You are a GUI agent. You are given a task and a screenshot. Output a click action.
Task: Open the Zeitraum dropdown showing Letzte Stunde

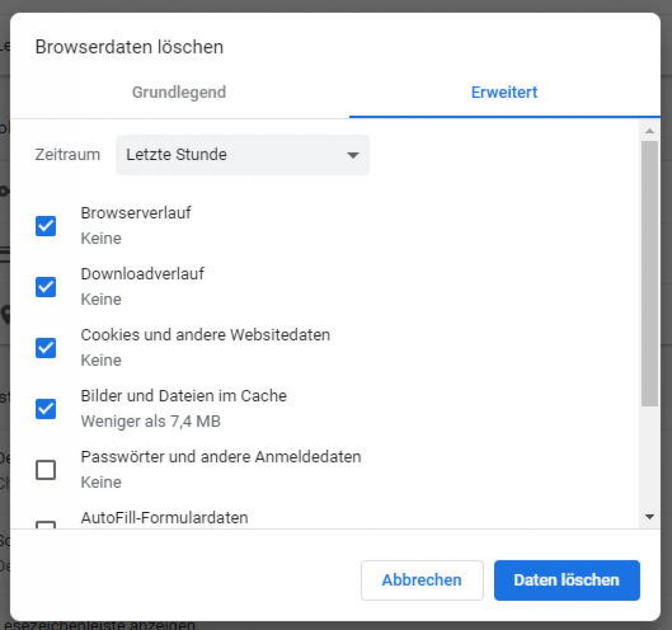(242, 154)
